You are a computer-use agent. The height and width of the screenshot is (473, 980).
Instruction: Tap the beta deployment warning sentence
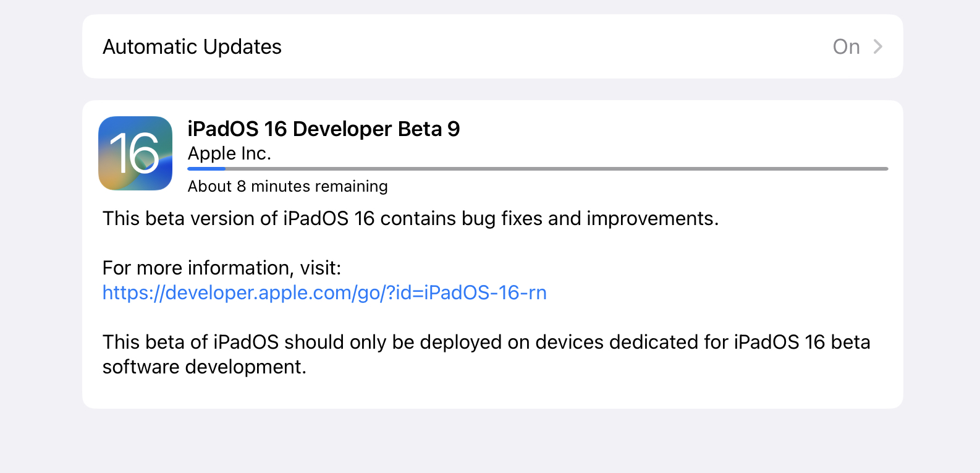[x=486, y=342]
